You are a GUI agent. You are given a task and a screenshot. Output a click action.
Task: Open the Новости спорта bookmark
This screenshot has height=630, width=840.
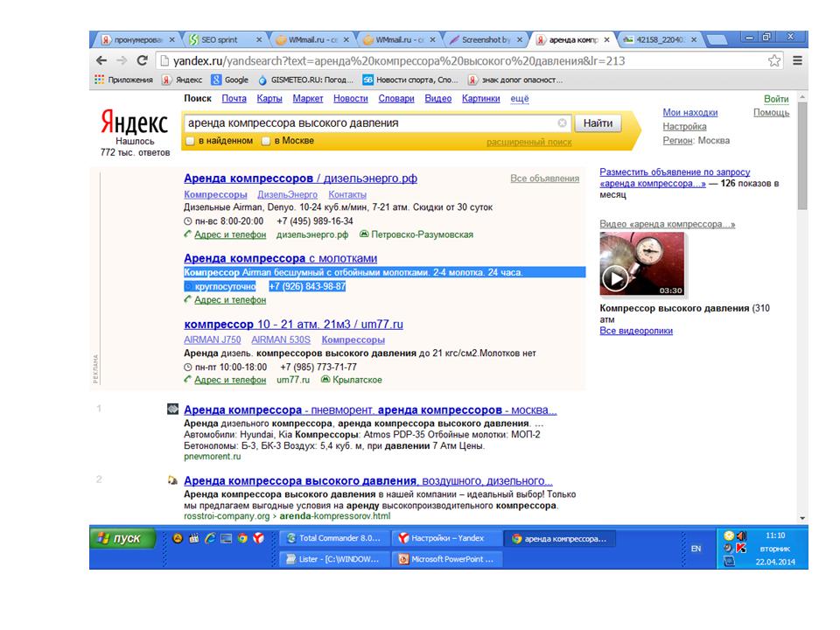pyautogui.click(x=410, y=80)
